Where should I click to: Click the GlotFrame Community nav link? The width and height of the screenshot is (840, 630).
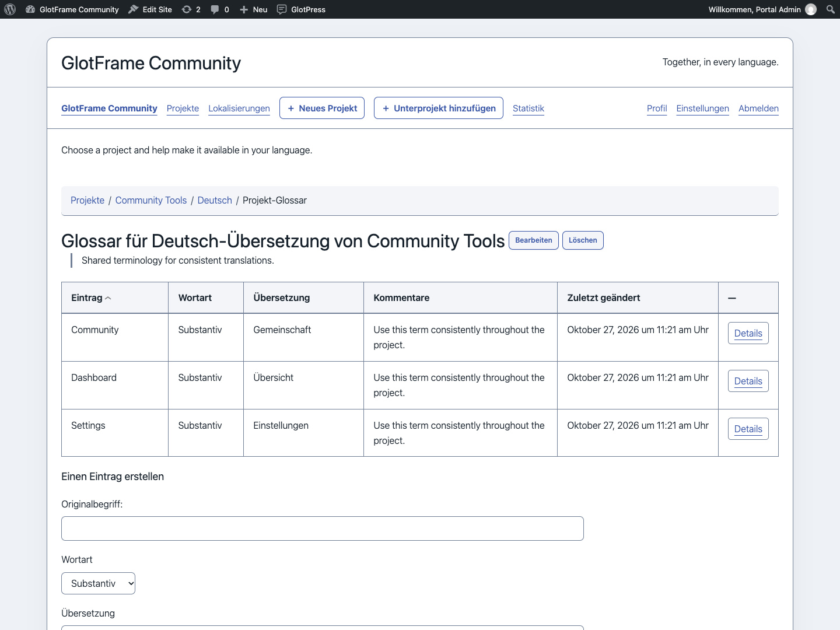(109, 108)
